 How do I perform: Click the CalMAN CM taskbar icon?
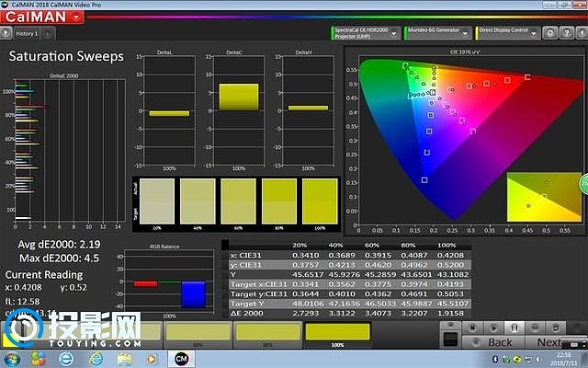click(x=181, y=357)
